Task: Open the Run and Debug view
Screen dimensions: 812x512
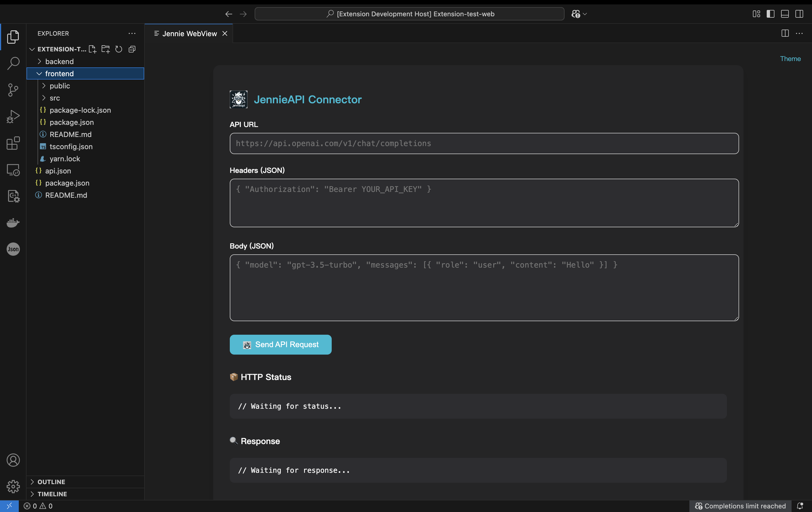Action: (x=13, y=116)
